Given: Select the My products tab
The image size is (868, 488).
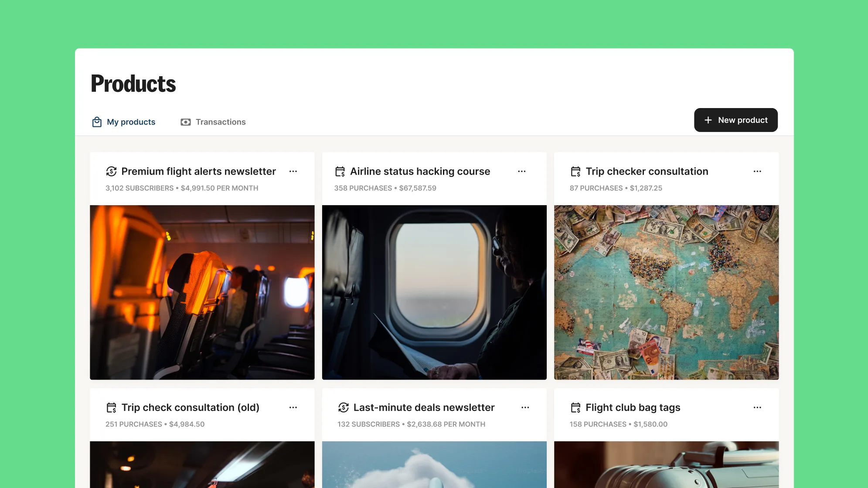Looking at the screenshot, I should pos(131,122).
